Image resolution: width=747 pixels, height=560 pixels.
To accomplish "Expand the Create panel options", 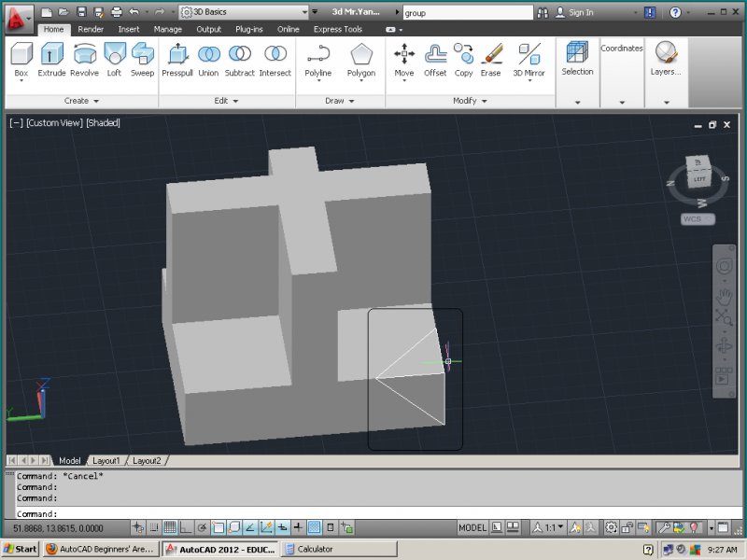I will pos(81,101).
